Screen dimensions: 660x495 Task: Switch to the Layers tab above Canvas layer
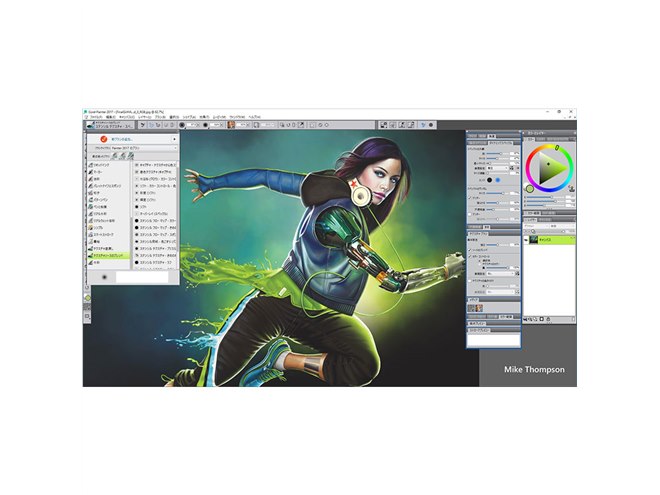coord(530,220)
